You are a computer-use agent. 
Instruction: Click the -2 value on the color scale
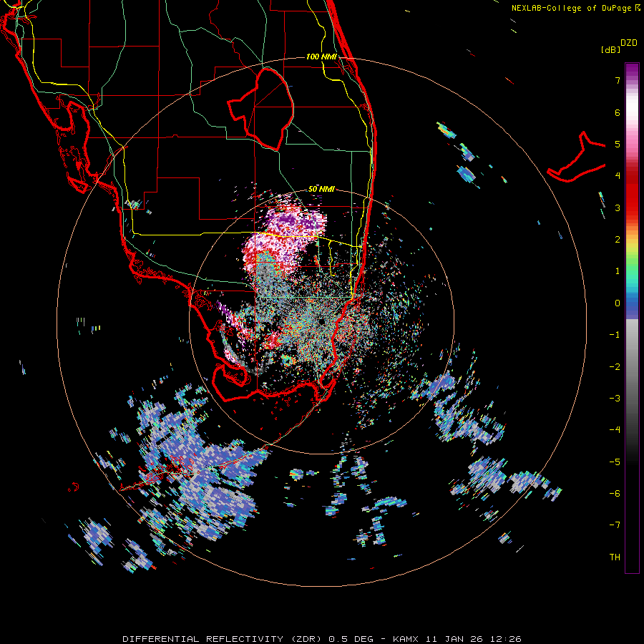point(615,367)
